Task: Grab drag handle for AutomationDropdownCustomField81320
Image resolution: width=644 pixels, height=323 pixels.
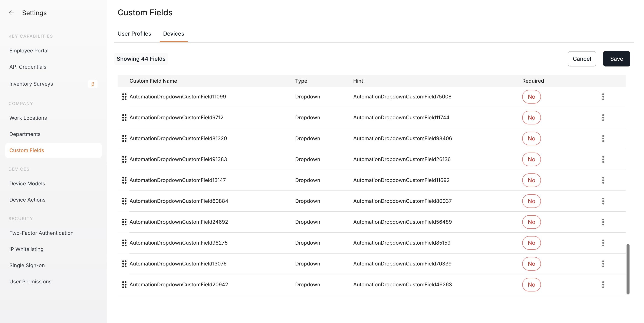Action: tap(124, 139)
